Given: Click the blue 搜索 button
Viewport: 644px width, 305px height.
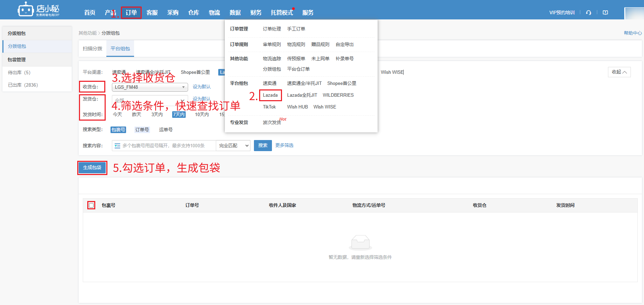Looking at the screenshot, I should pyautogui.click(x=263, y=146).
